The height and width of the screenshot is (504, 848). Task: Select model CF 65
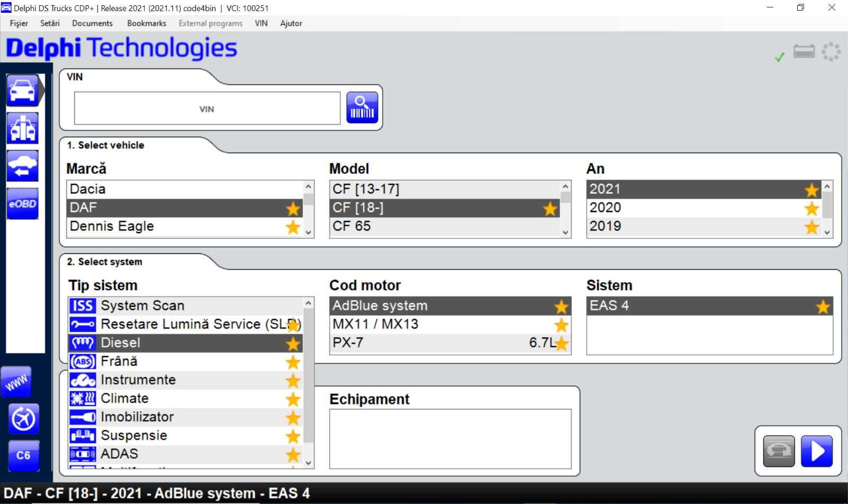click(445, 226)
